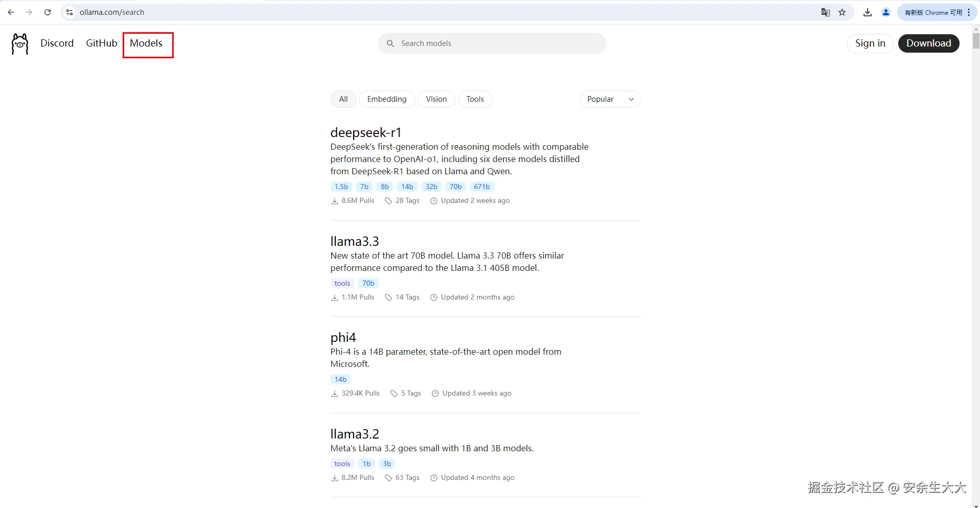Screen dimensions: 980x508
Task: Open the llama3.2 model
Action: pyautogui.click(x=355, y=434)
